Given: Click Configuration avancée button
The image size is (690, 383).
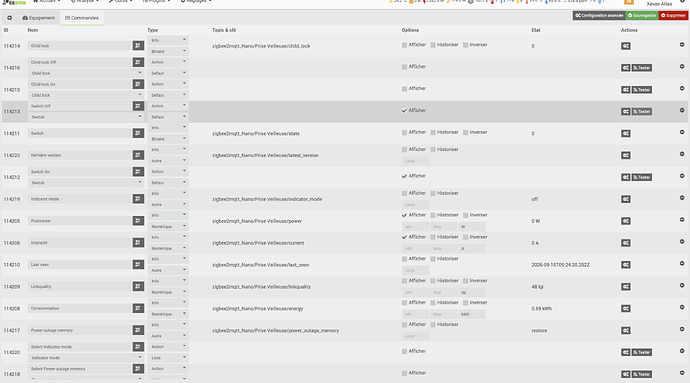Looking at the screenshot, I should pyautogui.click(x=599, y=15).
